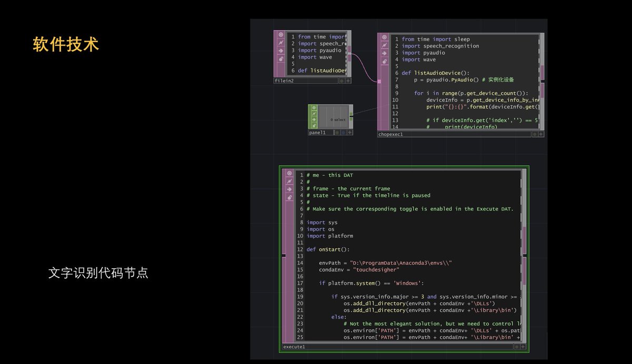
Task: Select the execute1 node name label
Action: click(x=294, y=347)
